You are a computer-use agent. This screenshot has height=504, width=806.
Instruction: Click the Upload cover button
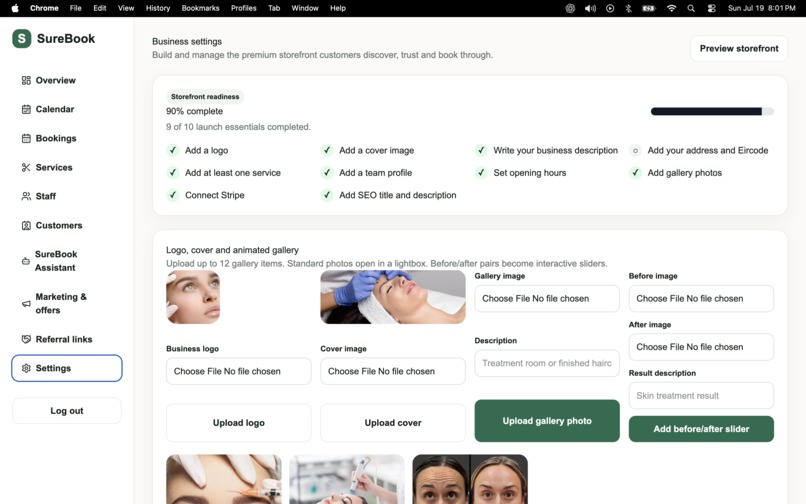pos(393,423)
